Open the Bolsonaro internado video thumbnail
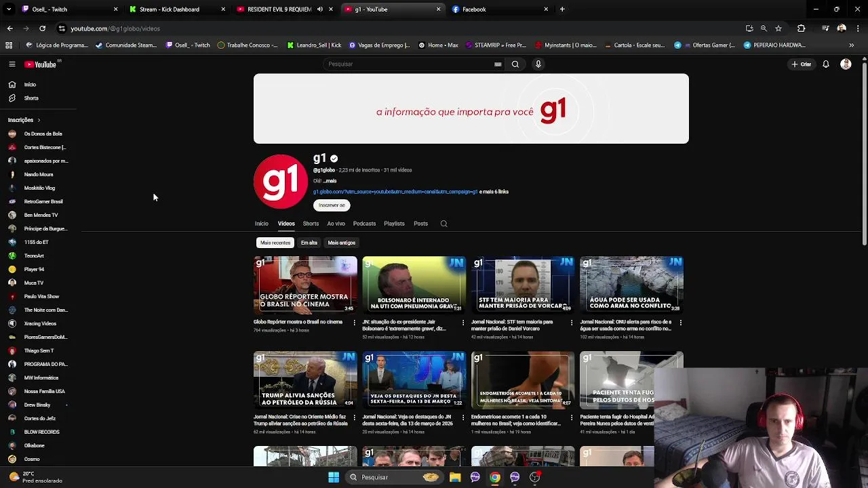The height and width of the screenshot is (488, 868). [x=414, y=285]
